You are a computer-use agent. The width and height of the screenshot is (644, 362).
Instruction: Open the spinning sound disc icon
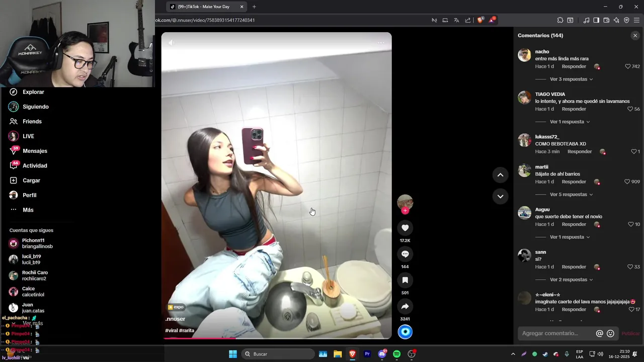pyautogui.click(x=405, y=332)
